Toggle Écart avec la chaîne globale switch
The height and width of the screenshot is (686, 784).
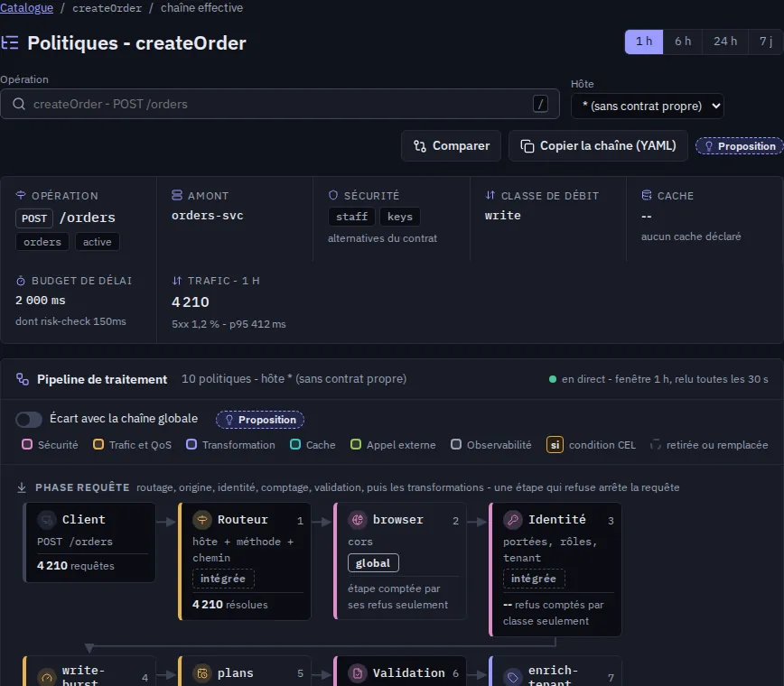[x=29, y=419]
